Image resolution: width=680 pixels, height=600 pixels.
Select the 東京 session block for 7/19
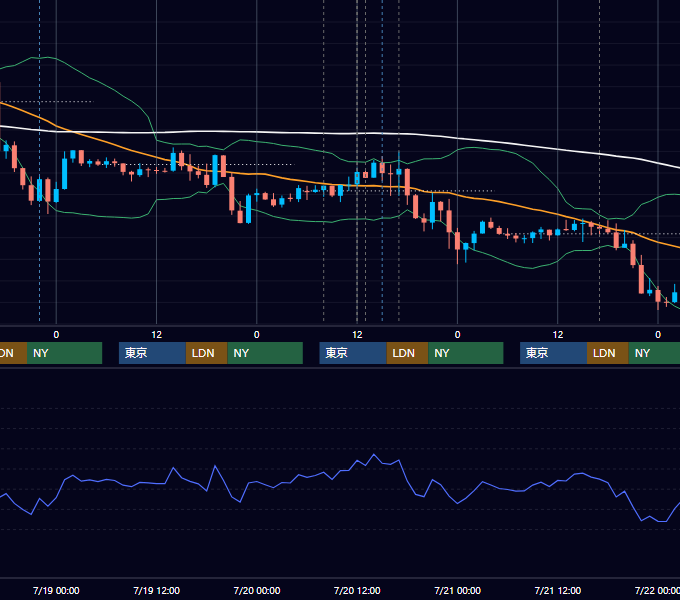pyautogui.click(x=152, y=353)
